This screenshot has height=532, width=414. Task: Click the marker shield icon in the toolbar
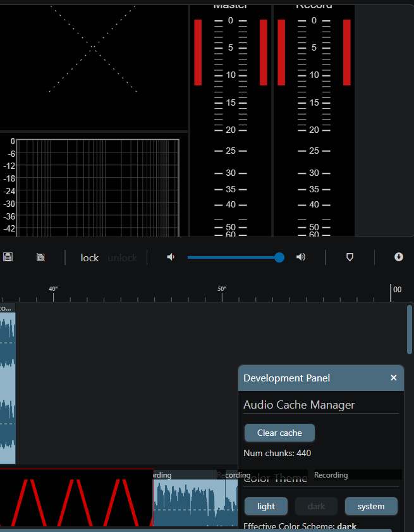(350, 257)
